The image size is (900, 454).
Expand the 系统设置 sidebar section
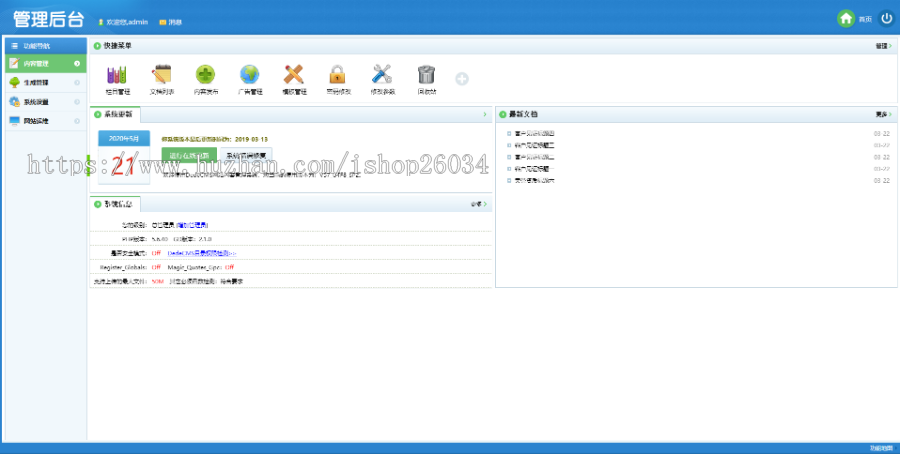tap(43, 102)
